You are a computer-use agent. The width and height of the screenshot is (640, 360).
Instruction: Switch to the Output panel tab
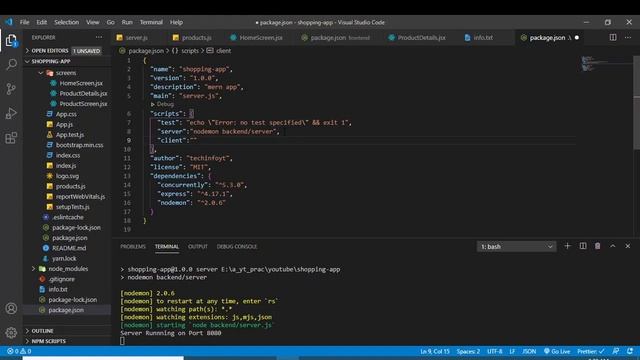198,247
